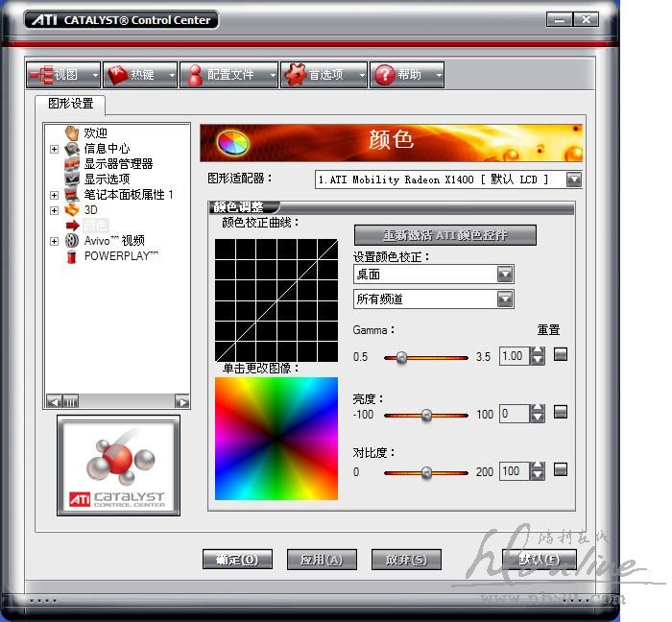Select POWERPLAY in the tree
Screen dimensions: 672x622
(121, 256)
